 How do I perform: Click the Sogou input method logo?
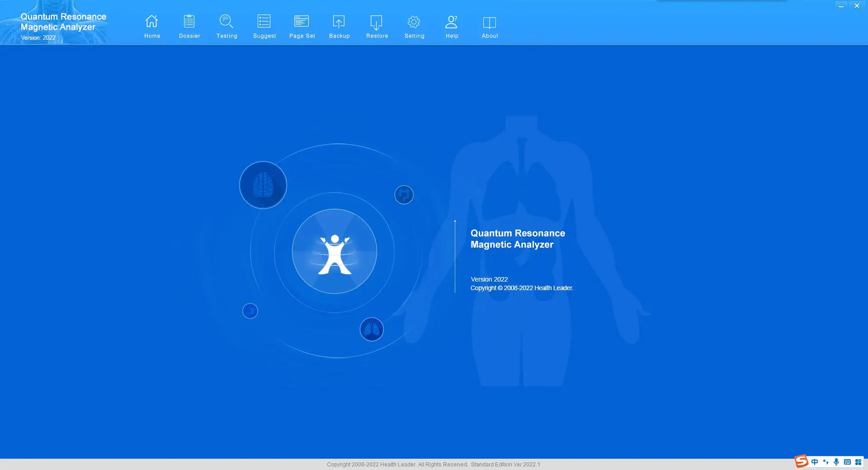click(802, 461)
